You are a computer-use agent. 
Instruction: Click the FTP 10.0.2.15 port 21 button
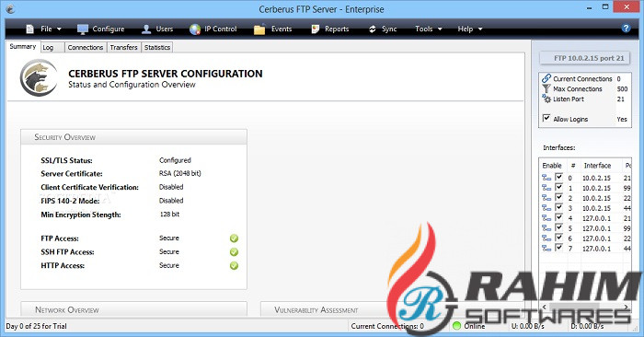coord(584,58)
